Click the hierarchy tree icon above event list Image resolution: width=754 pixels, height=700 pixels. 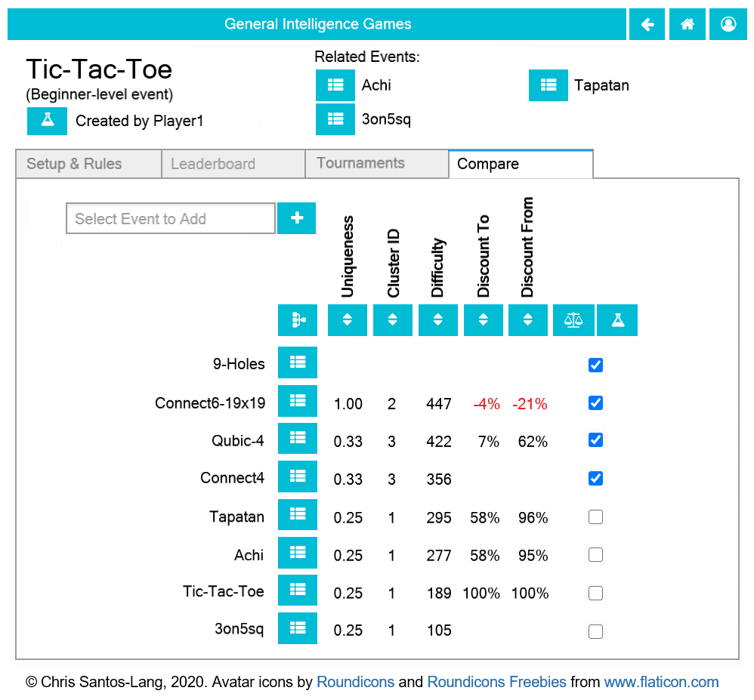[x=298, y=319]
